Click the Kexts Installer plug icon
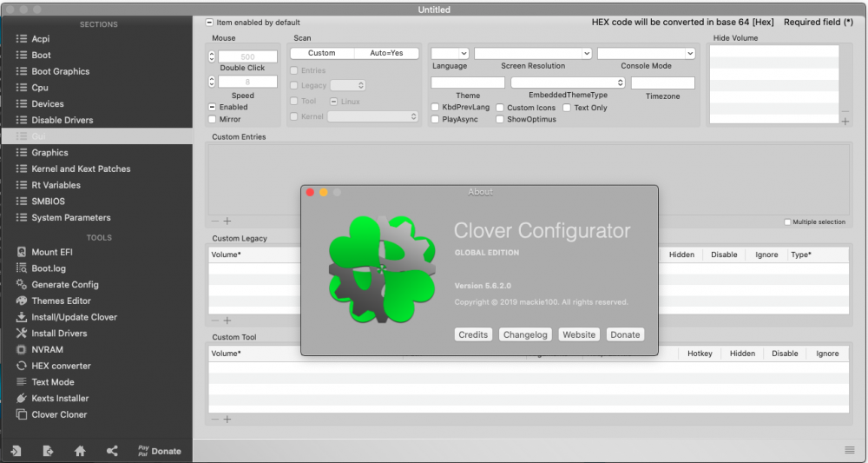This screenshot has height=463, width=868. pos(22,398)
